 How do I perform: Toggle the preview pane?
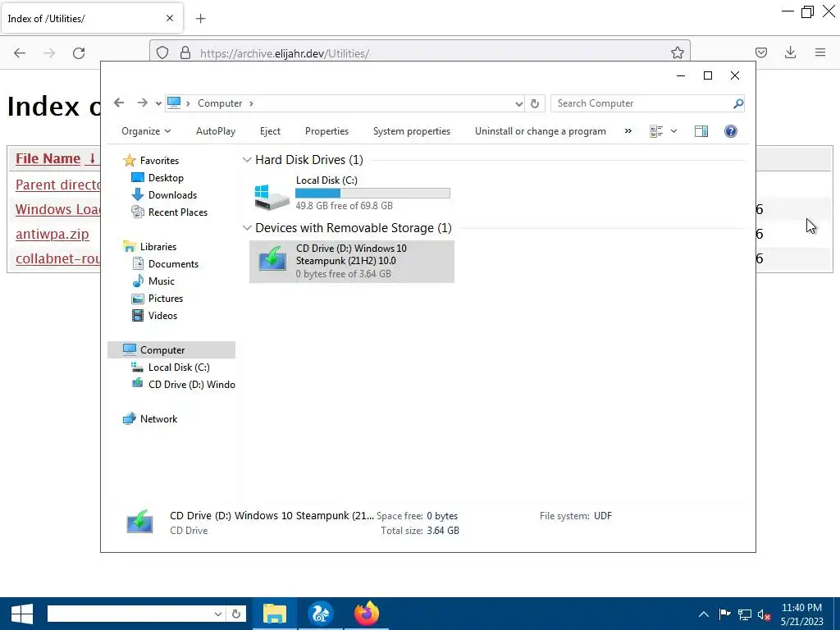coord(701,131)
